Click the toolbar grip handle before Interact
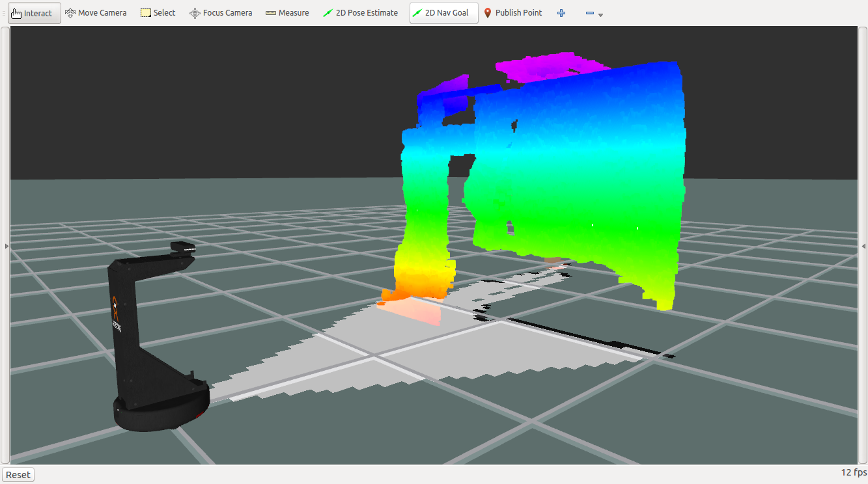 tap(4, 13)
